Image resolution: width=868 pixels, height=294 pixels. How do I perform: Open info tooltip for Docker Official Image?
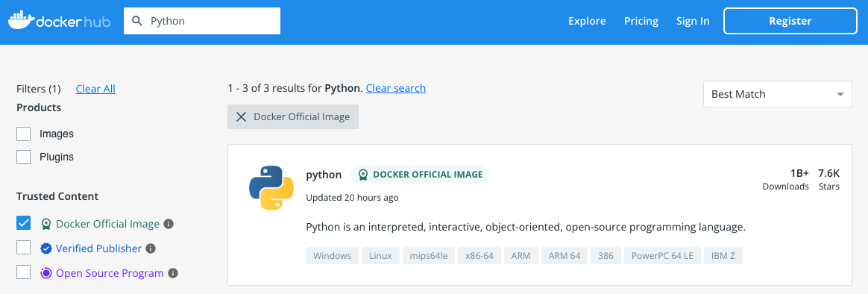click(x=169, y=225)
